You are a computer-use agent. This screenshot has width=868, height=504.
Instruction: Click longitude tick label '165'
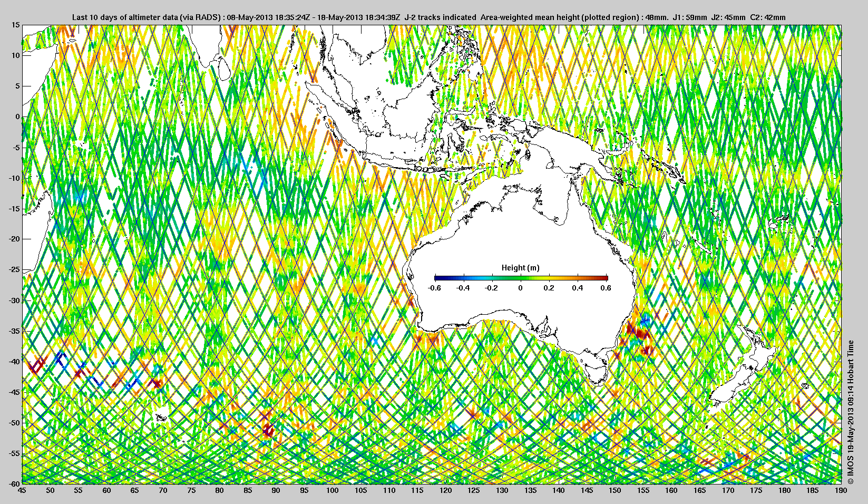coord(700,490)
